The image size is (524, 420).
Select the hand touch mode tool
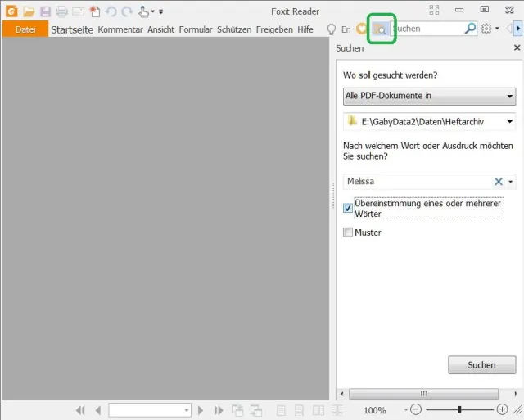pyautogui.click(x=144, y=11)
